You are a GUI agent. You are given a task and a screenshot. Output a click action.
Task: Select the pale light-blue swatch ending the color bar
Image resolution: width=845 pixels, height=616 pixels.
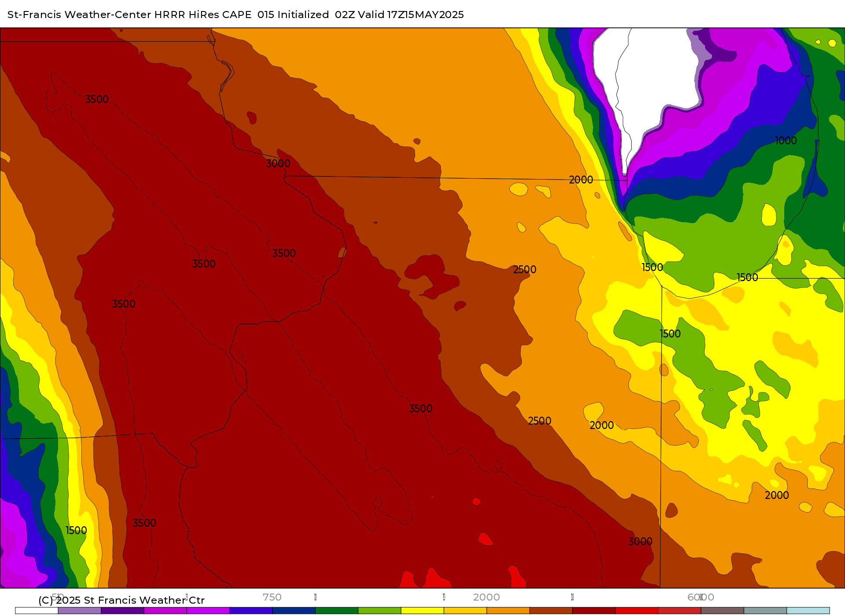pyautogui.click(x=808, y=611)
